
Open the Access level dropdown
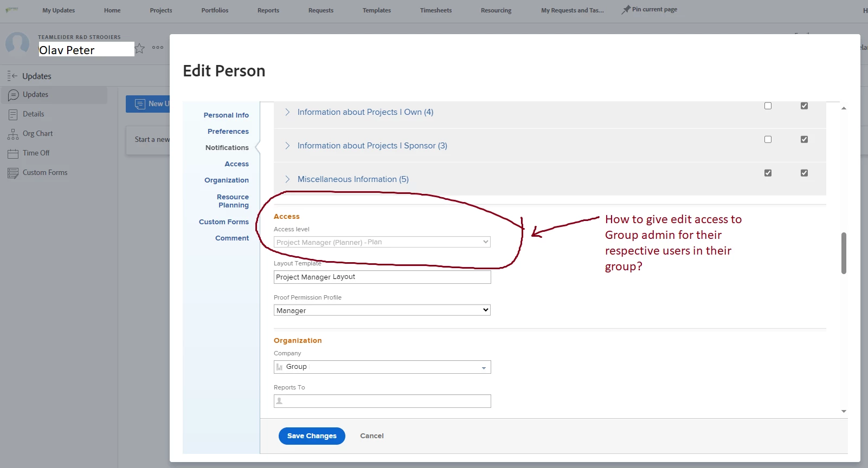(x=382, y=242)
